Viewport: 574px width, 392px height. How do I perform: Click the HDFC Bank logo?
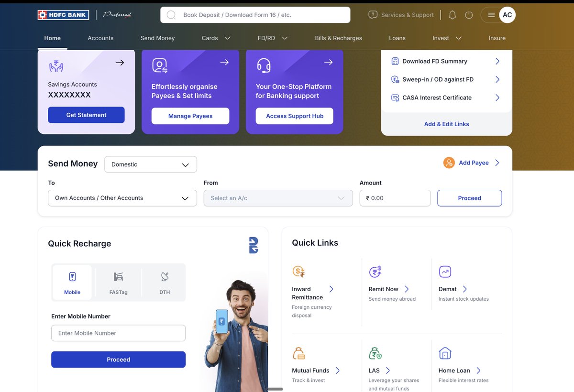click(63, 15)
